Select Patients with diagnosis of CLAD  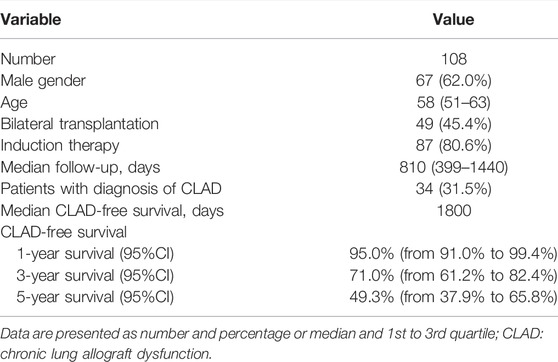tap(111, 189)
